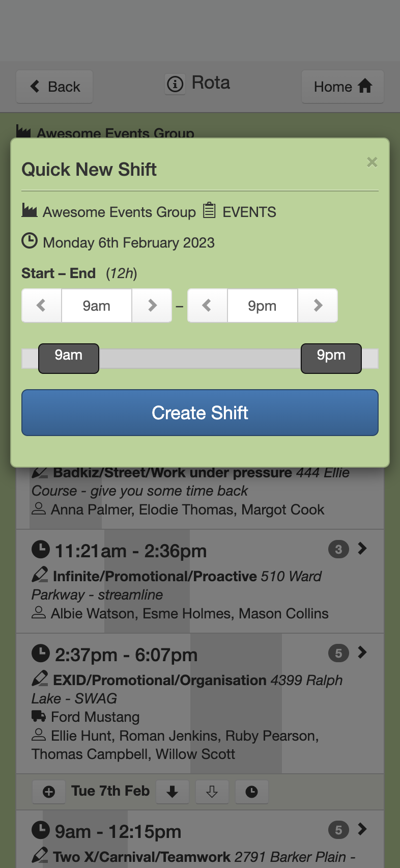Expand the 9am - 12:15pm shift chevron
Image resolution: width=400 pixels, height=868 pixels.
[362, 829]
